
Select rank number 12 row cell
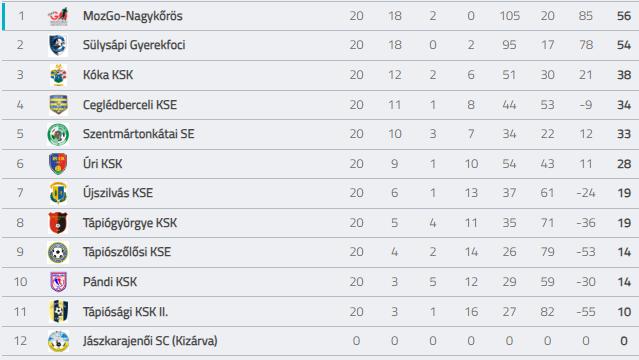[x=20, y=341]
